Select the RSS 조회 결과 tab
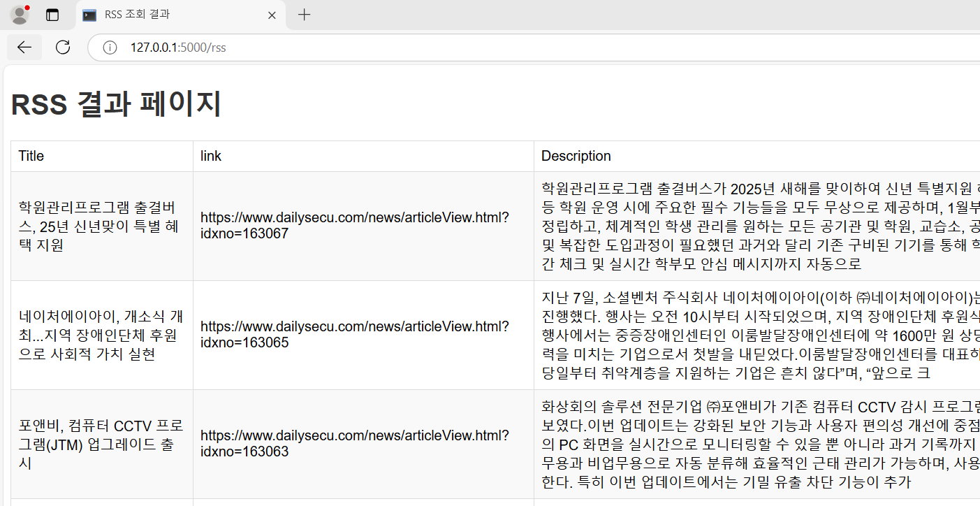 tap(180, 15)
